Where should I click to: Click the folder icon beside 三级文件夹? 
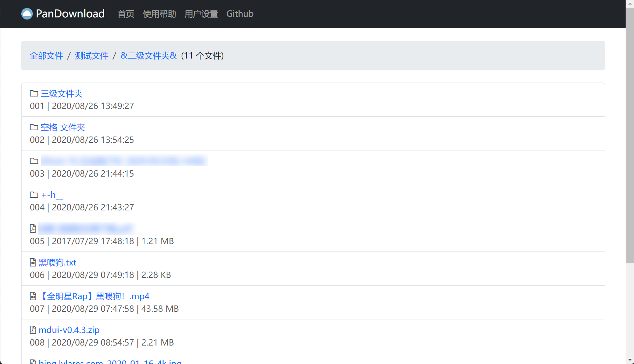click(33, 93)
